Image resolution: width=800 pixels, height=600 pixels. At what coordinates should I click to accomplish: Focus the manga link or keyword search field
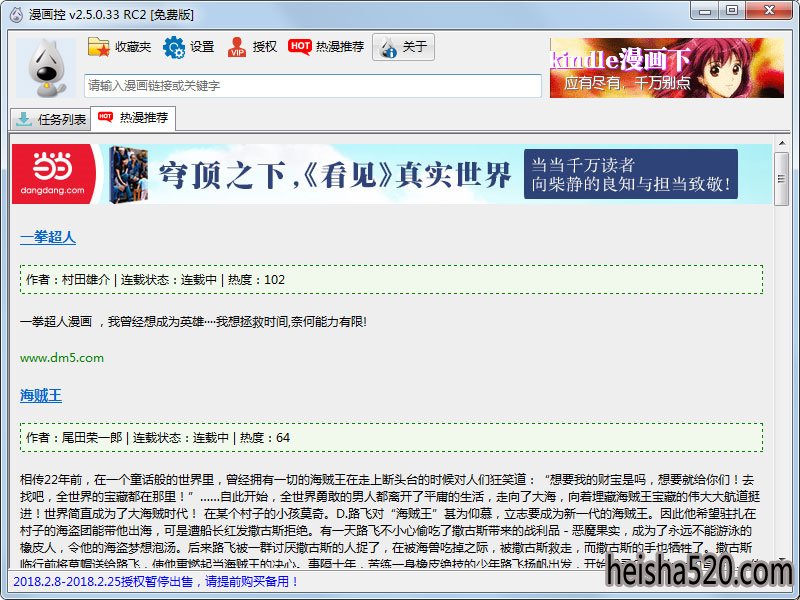pyautogui.click(x=313, y=86)
